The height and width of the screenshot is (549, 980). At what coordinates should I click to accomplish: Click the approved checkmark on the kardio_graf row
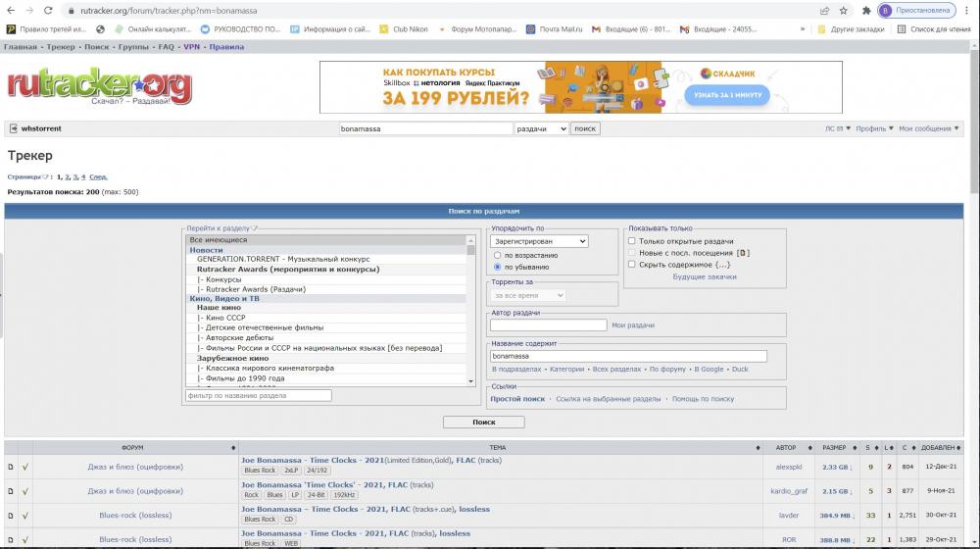(25, 491)
